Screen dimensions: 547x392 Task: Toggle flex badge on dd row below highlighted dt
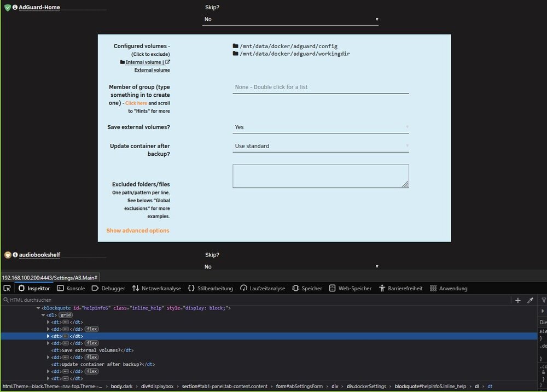click(x=92, y=343)
